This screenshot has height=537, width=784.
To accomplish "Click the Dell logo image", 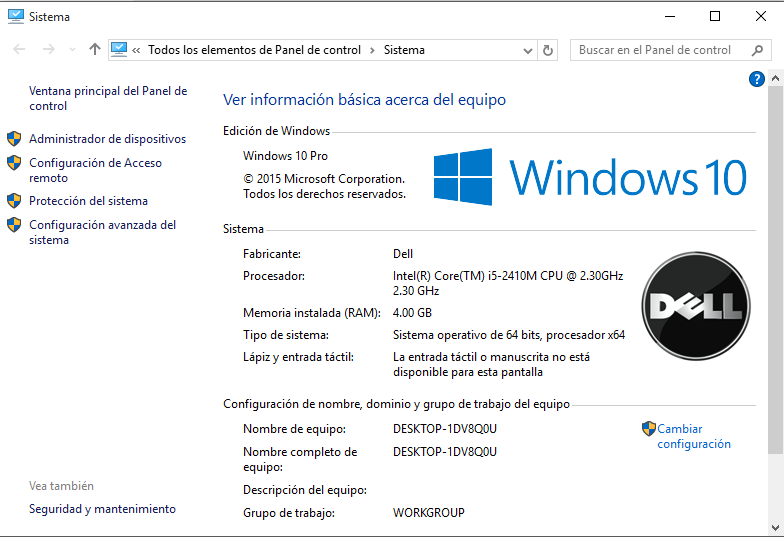I will click(x=696, y=306).
